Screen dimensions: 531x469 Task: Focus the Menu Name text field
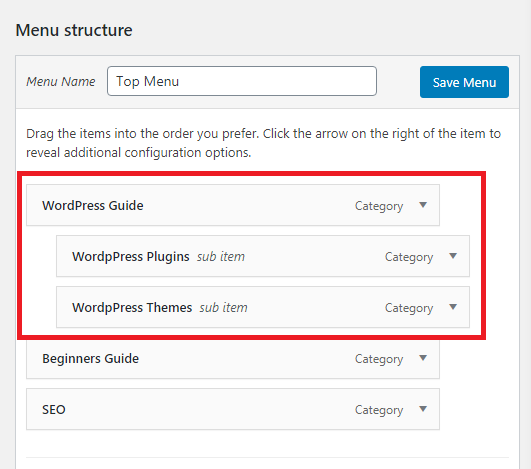(242, 81)
